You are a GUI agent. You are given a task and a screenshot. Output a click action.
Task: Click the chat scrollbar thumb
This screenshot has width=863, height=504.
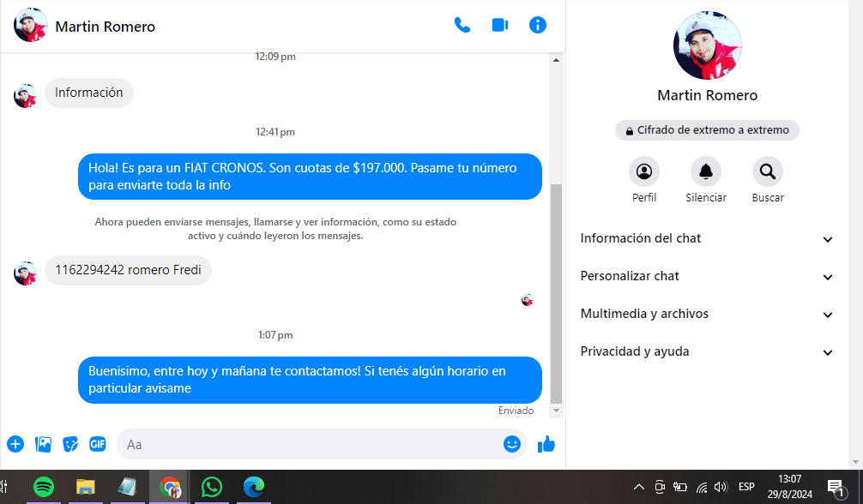556,294
